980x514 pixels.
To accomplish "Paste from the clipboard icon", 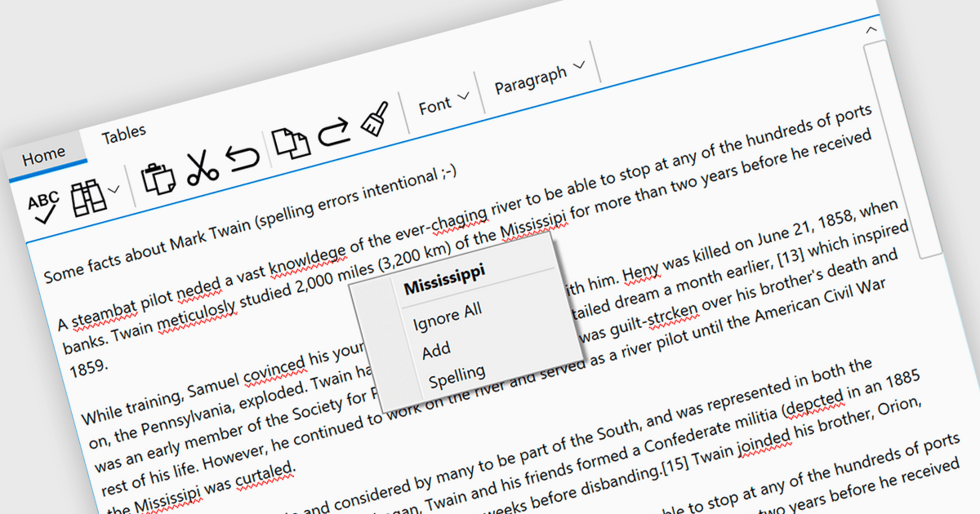I will tap(159, 177).
